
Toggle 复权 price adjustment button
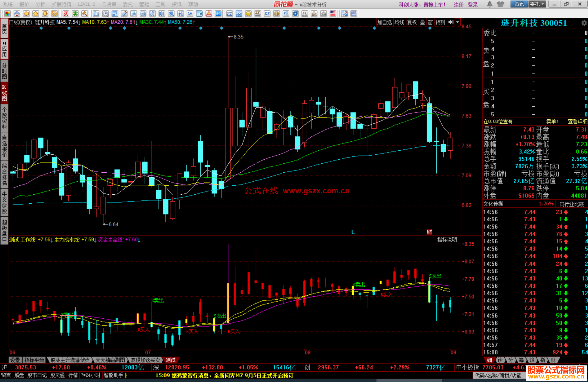pyautogui.click(x=412, y=22)
